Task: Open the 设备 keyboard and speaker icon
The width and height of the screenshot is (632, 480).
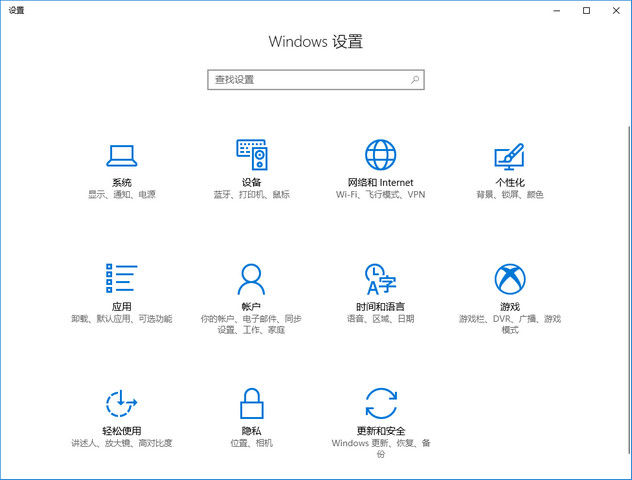Action: coord(252,155)
